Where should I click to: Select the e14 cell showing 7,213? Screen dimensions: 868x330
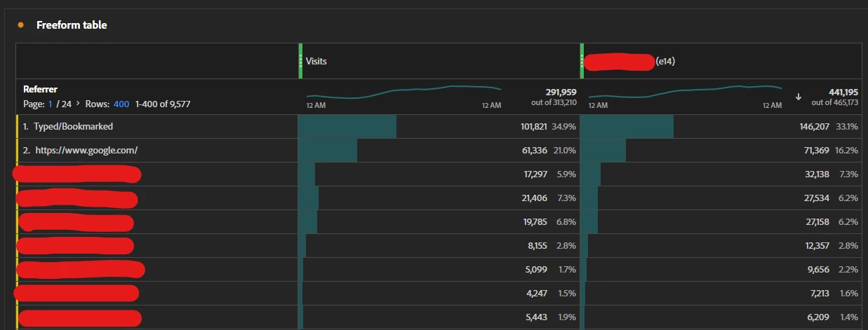(x=721, y=294)
